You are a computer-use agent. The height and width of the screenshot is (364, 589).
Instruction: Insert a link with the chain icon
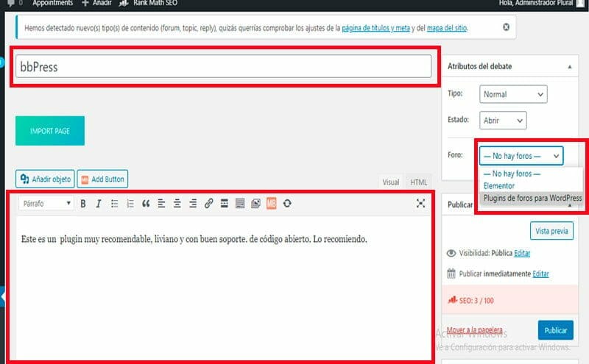coord(208,204)
